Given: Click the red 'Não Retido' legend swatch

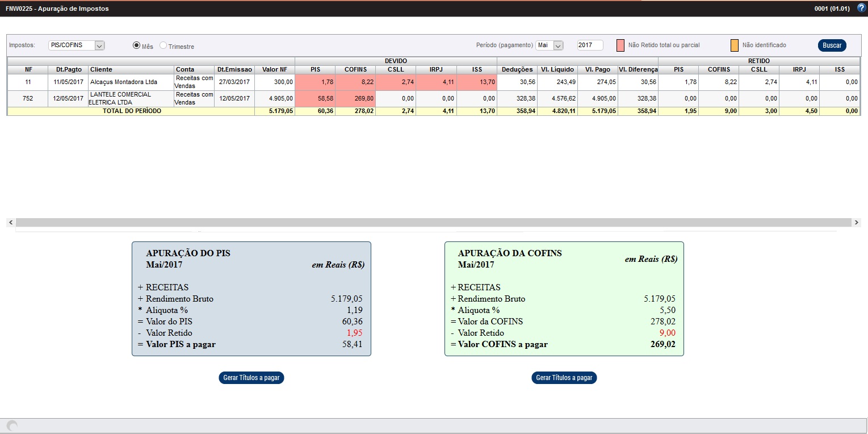Looking at the screenshot, I should pos(620,45).
